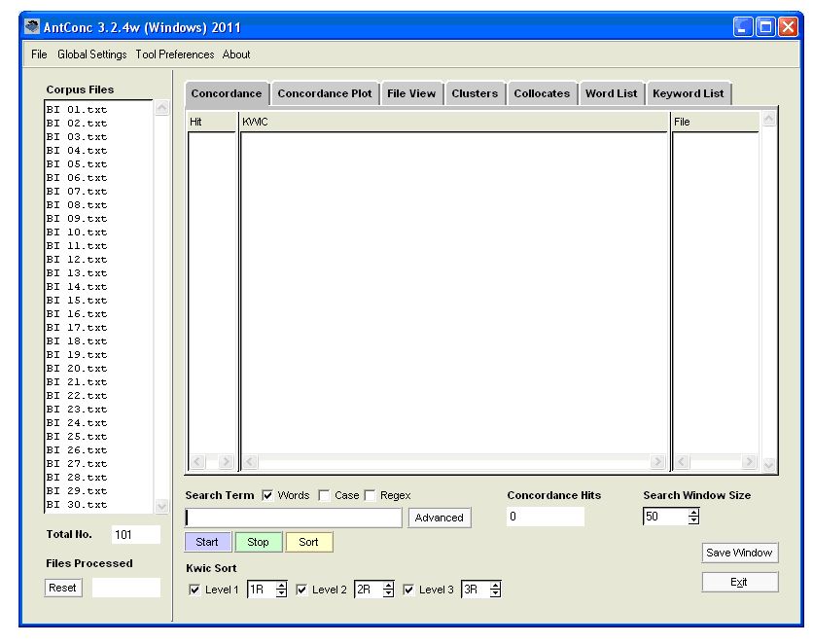This screenshot has width=813, height=644.
Task: Click the Level 1 value field 1R
Action: click(x=262, y=590)
